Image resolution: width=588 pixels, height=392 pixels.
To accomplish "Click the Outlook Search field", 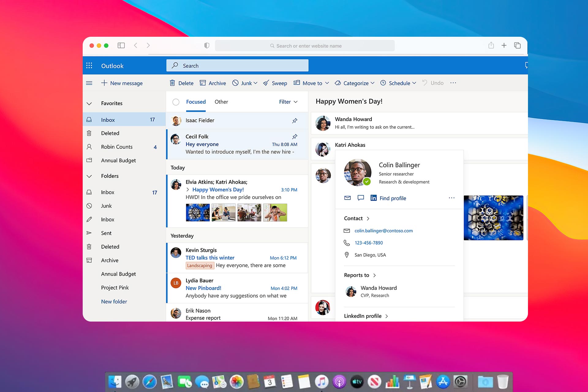I will pos(237,66).
